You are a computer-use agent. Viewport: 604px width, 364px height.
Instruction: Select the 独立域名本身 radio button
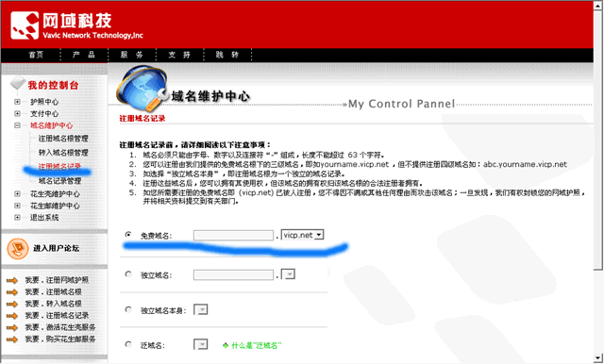click(128, 309)
